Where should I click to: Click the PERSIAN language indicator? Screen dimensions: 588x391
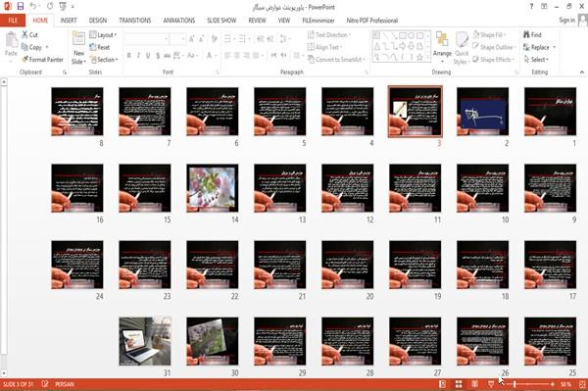[x=65, y=384]
